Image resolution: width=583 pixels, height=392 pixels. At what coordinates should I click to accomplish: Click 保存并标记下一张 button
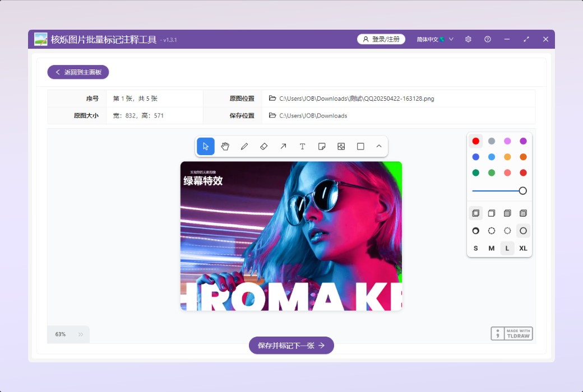point(291,346)
